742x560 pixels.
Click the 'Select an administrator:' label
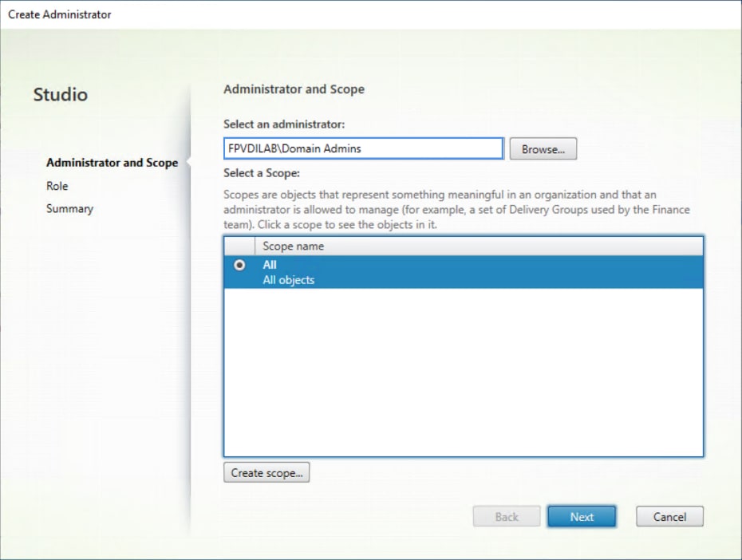click(x=284, y=124)
